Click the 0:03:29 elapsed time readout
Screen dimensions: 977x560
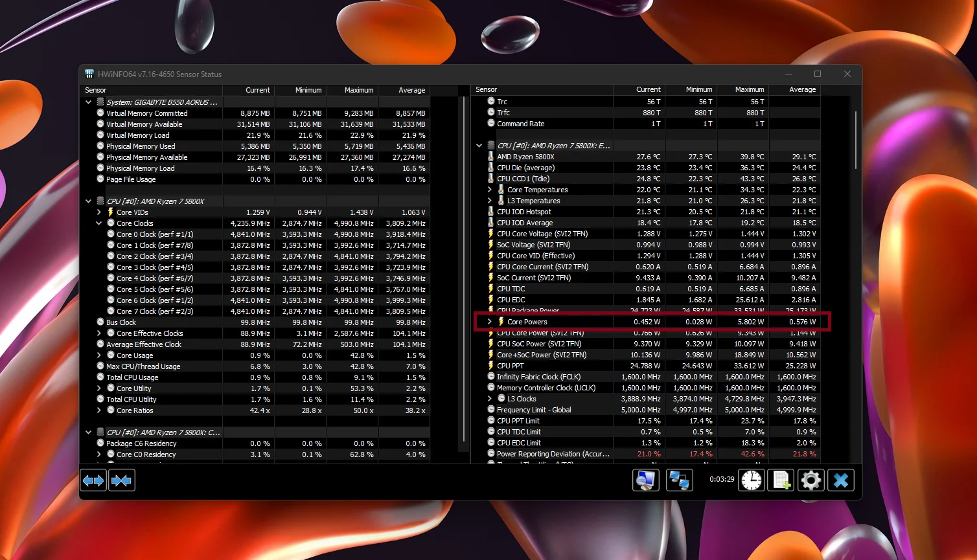point(722,480)
